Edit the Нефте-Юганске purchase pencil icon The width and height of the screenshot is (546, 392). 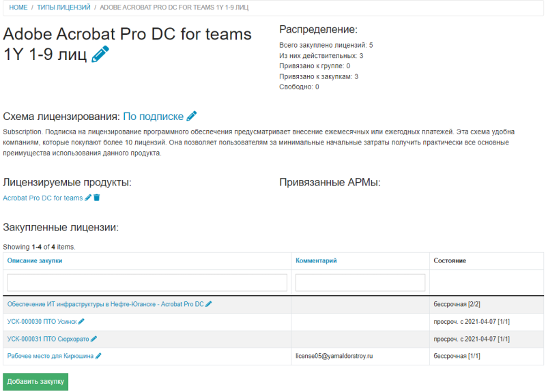[209, 304]
